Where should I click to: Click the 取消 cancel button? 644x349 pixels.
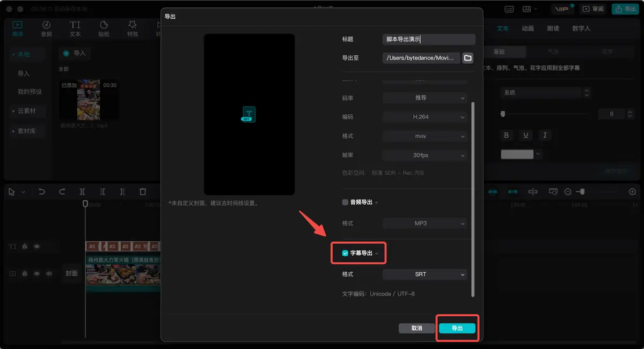[416, 328]
